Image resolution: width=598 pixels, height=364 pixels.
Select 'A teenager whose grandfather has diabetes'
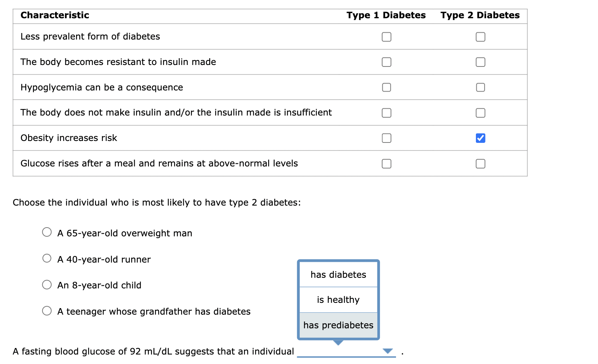[47, 310]
